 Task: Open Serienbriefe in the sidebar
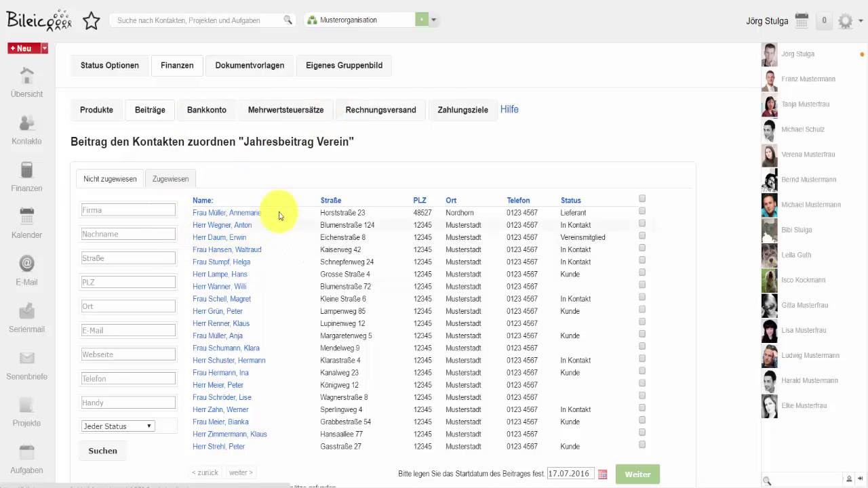coord(27,364)
